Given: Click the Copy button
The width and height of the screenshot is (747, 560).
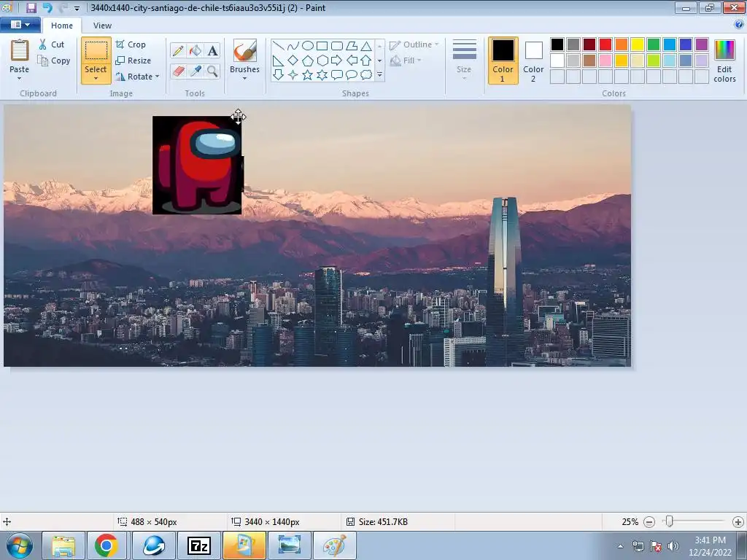Looking at the screenshot, I should tap(54, 61).
